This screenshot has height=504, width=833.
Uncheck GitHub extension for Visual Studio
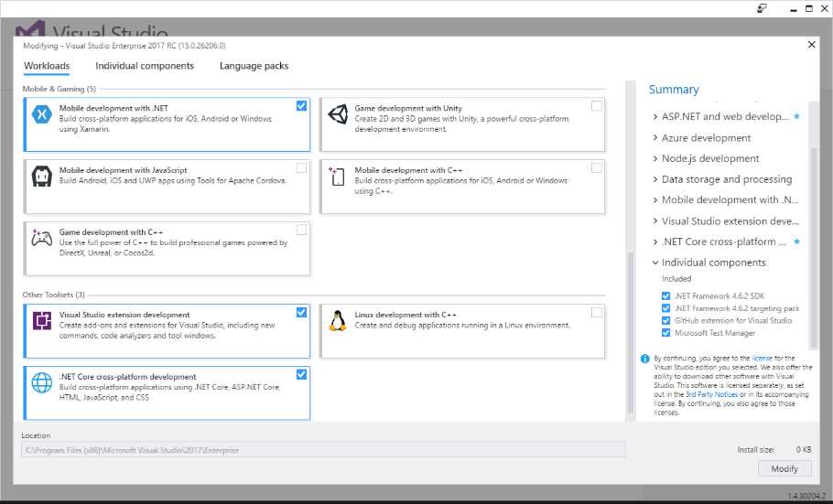[665, 321]
